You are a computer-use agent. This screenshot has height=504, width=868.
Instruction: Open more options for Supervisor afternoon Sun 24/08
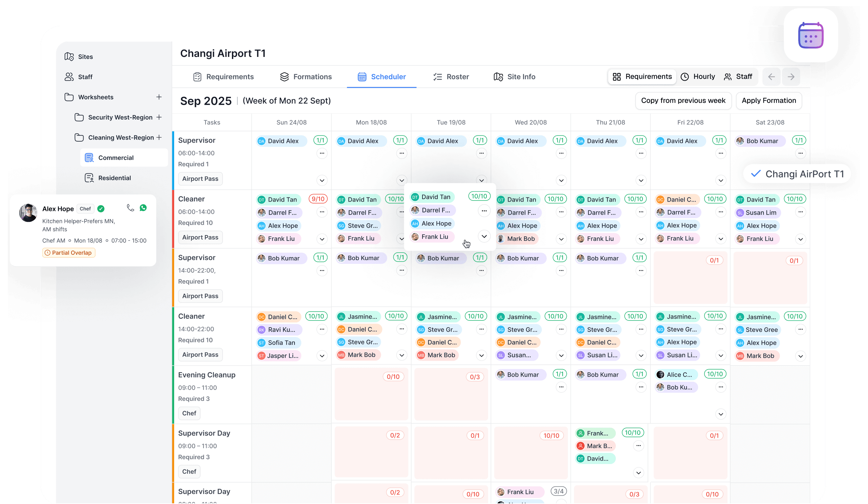322,271
